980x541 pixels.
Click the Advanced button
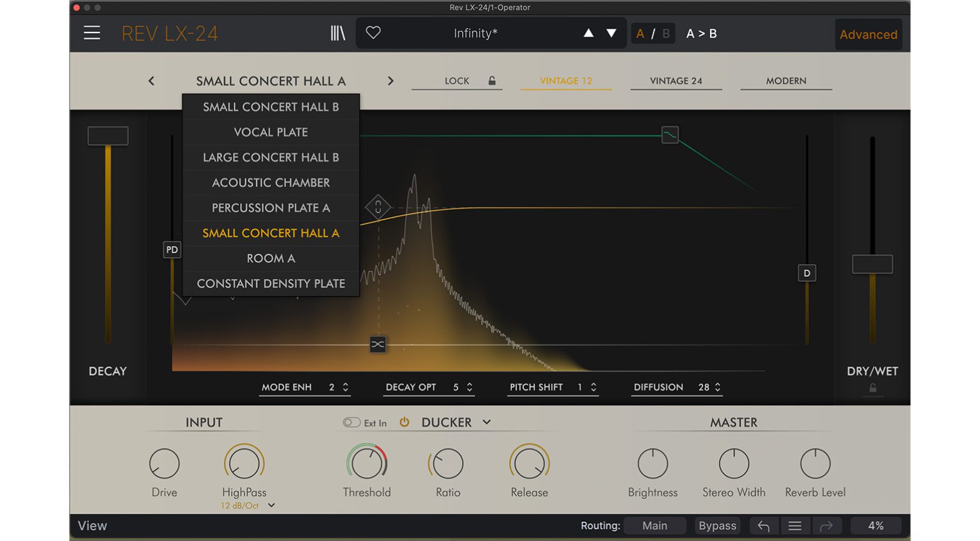tap(868, 34)
